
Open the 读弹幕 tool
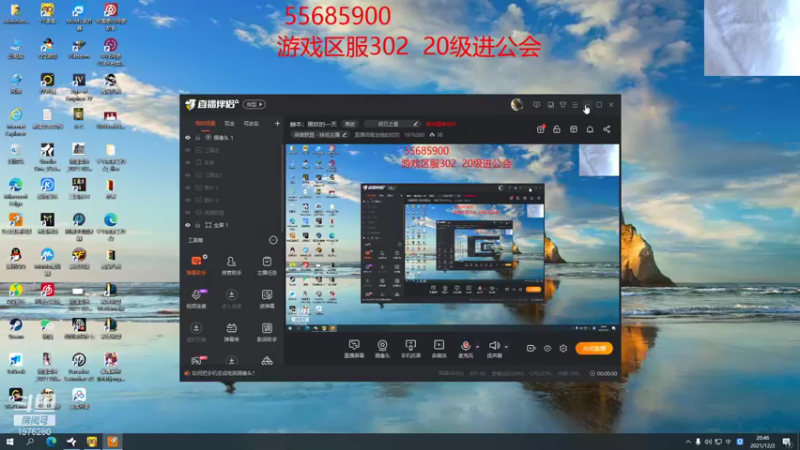266,299
